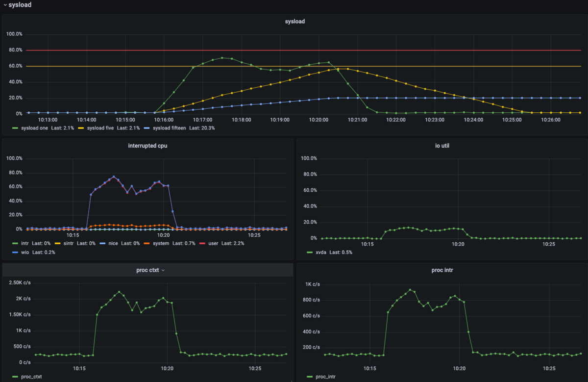
Task: Click the wio legend color marker
Action: pos(16,252)
